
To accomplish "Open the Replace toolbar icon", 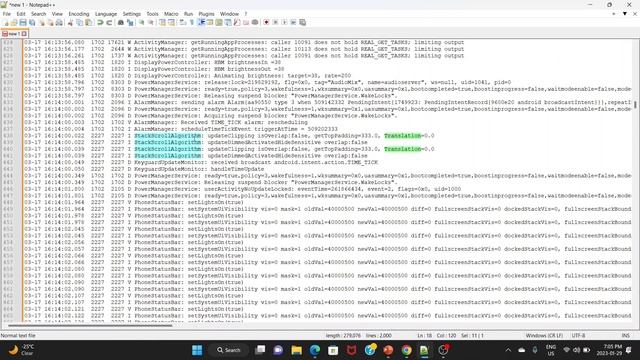I will pos(130,22).
